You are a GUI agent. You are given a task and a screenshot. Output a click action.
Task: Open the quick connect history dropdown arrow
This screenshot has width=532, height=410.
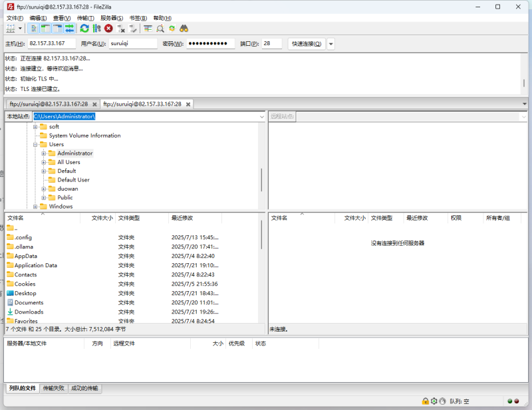point(331,44)
